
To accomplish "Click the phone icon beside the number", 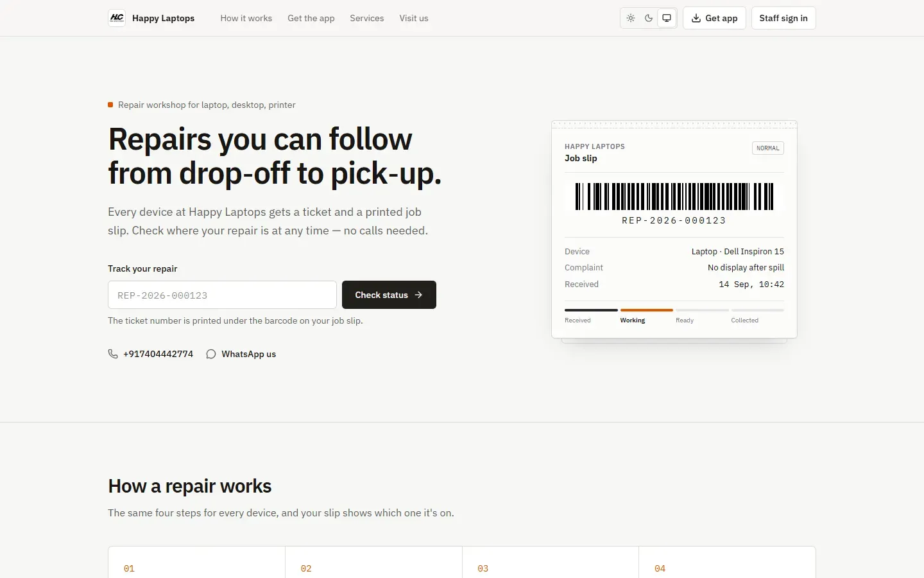I will click(x=113, y=354).
